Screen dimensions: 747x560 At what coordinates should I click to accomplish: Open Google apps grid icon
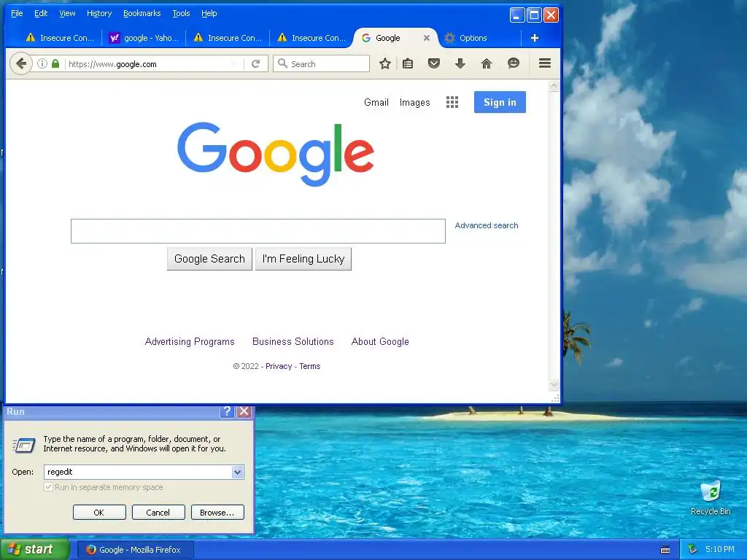click(x=452, y=102)
